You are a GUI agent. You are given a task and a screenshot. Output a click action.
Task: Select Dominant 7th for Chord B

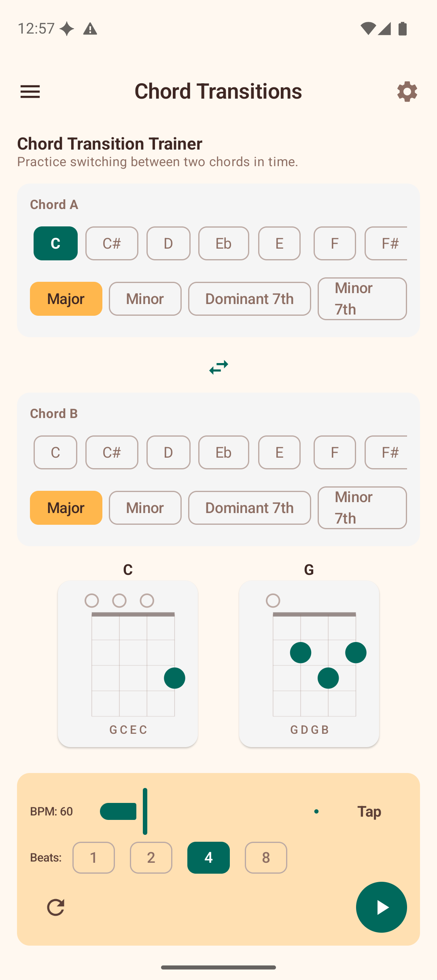coord(249,508)
